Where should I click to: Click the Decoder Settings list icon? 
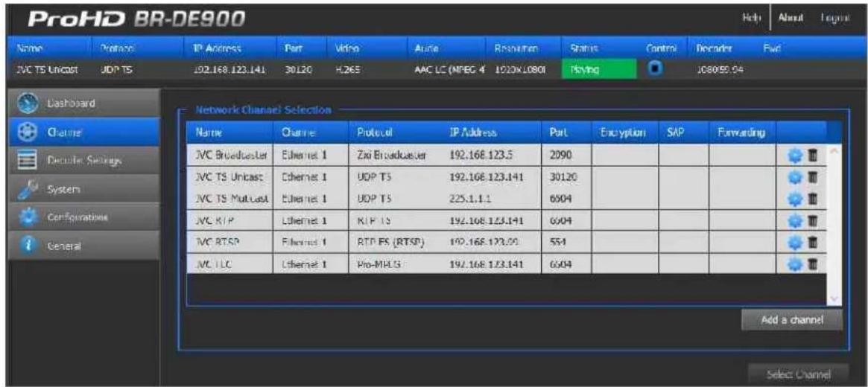(x=28, y=160)
